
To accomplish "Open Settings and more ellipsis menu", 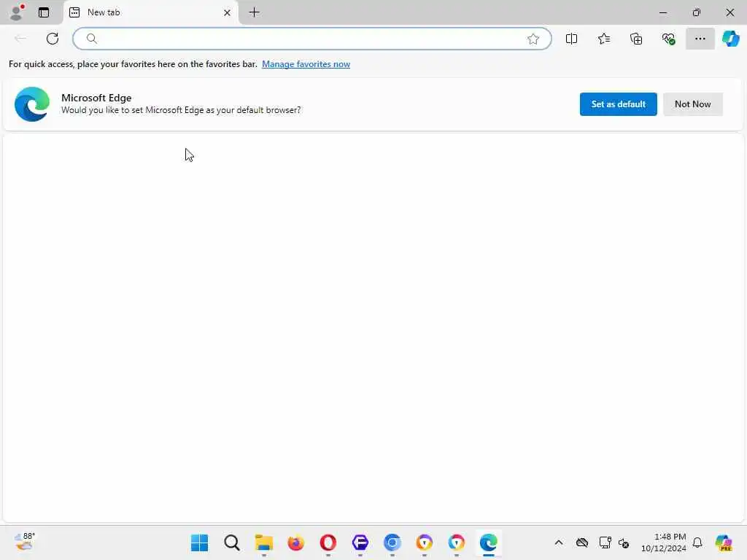I will [700, 39].
